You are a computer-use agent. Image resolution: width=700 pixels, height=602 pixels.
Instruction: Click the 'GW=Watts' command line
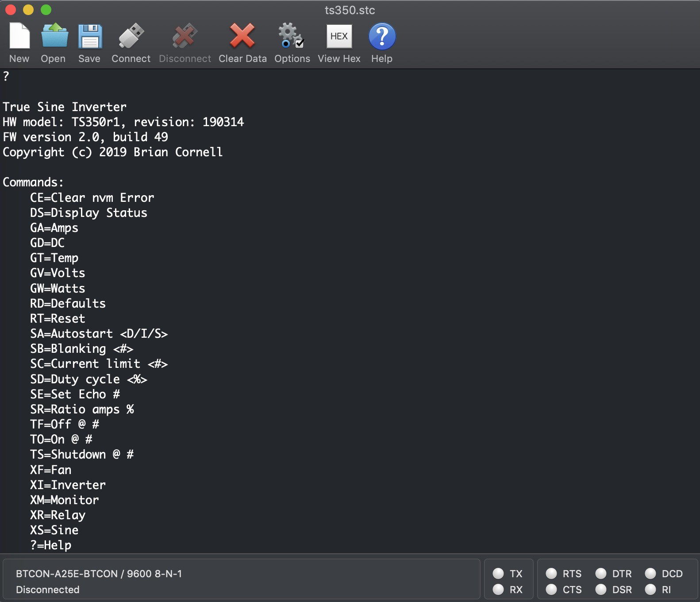pos(58,289)
